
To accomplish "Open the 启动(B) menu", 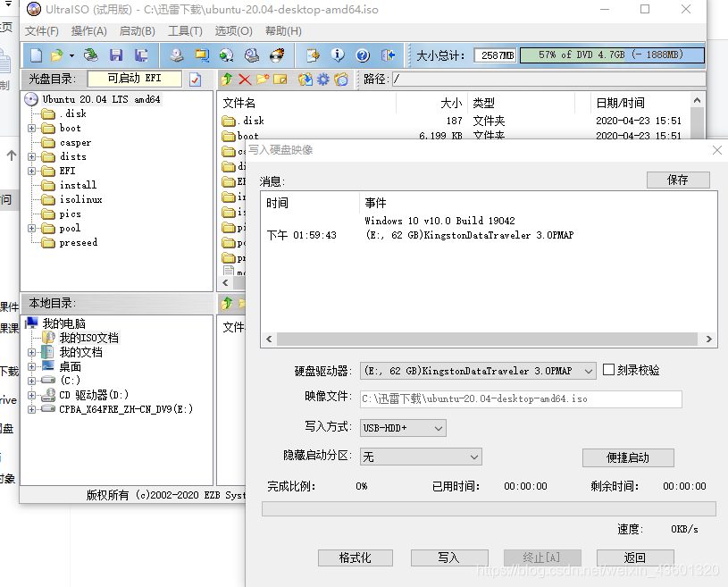I will (137, 31).
